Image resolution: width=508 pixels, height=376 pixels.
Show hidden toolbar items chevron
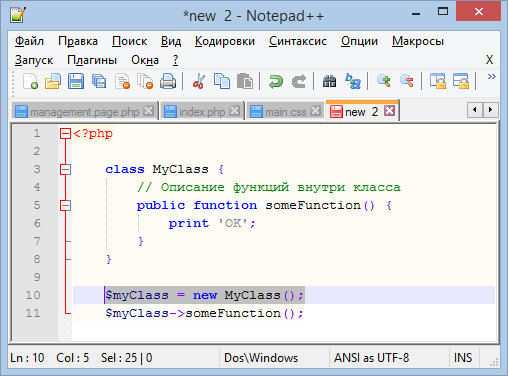coord(491,77)
